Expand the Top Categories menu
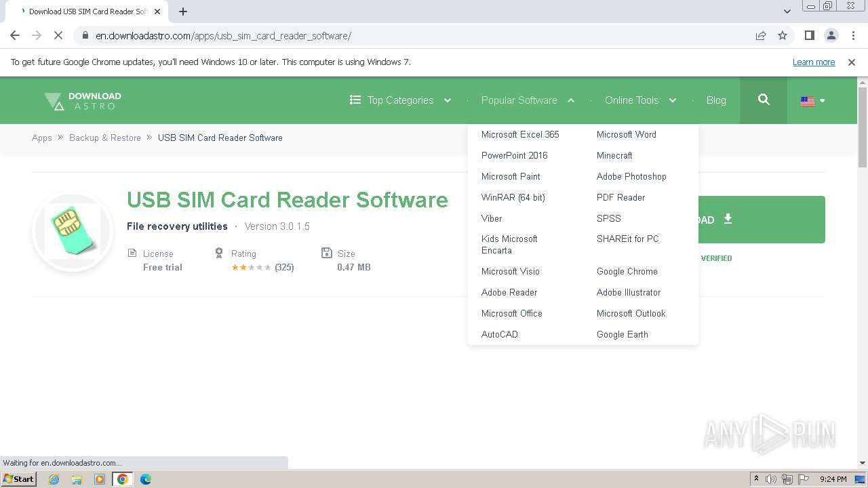Image resolution: width=868 pixels, height=488 pixels. (x=400, y=100)
